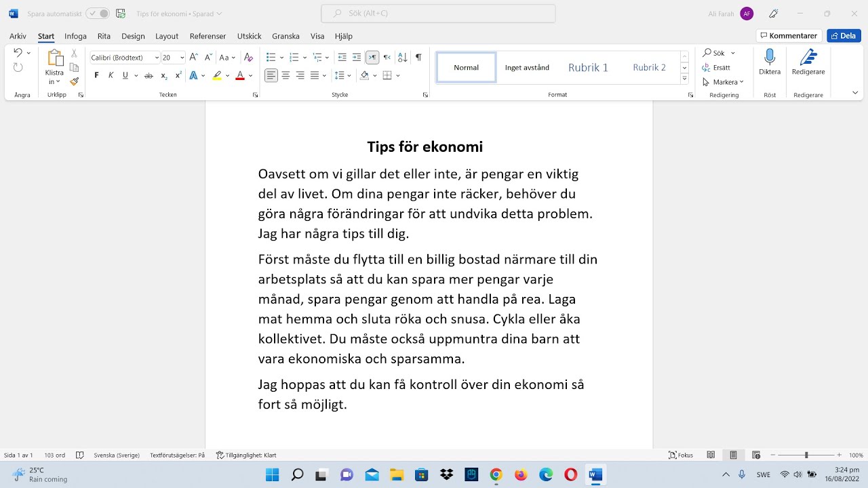The height and width of the screenshot is (488, 868).
Task: Activate the Format Painter brush icon
Action: 75,81
